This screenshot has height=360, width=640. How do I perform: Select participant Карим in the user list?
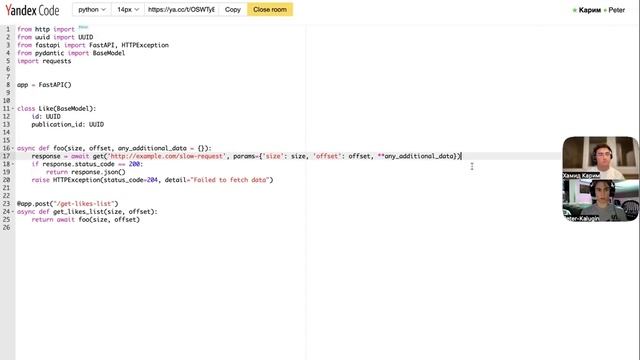(x=589, y=10)
